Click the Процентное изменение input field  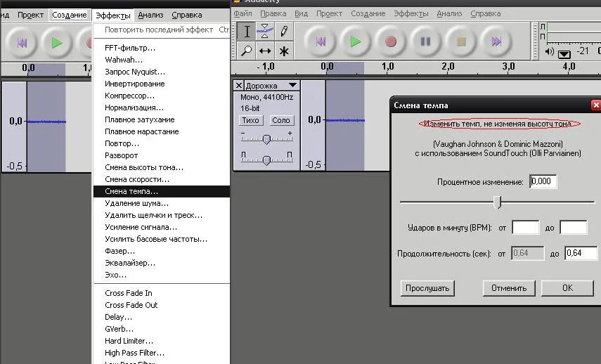543,181
